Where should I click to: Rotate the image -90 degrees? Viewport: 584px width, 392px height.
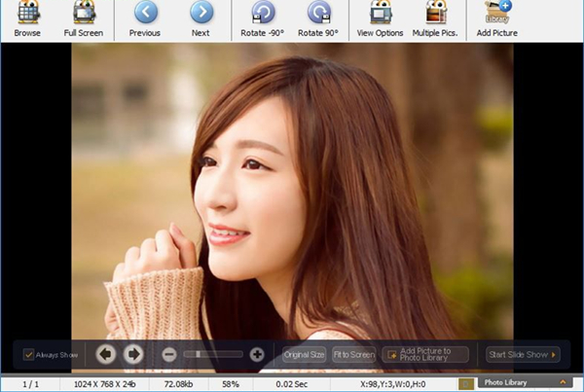point(263,14)
